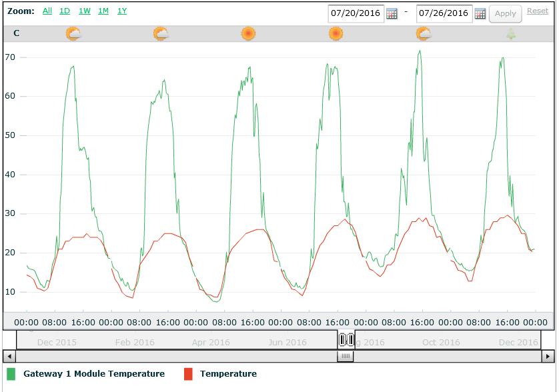Click the 30 y-axis label

coord(10,213)
